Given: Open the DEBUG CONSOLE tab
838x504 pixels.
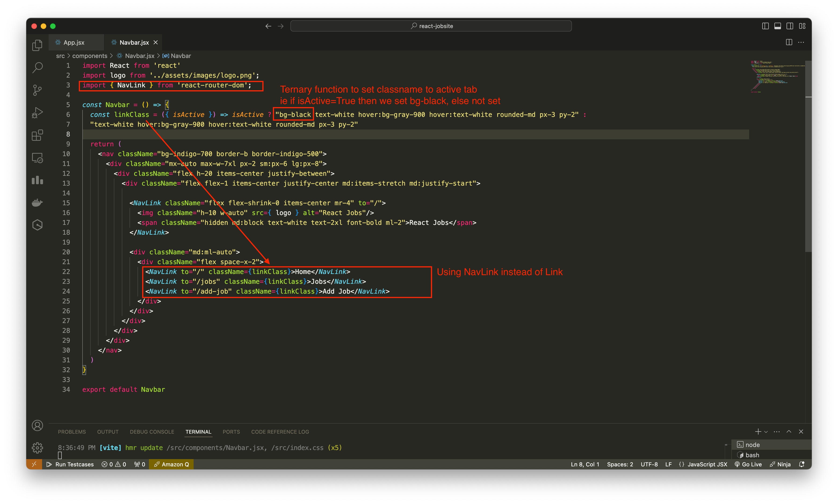Looking at the screenshot, I should (x=152, y=432).
